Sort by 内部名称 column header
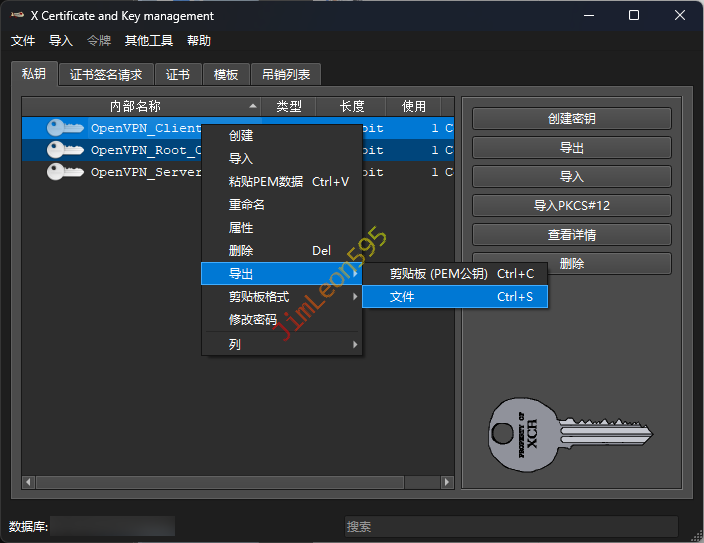Image resolution: width=704 pixels, height=543 pixels. (x=136, y=106)
